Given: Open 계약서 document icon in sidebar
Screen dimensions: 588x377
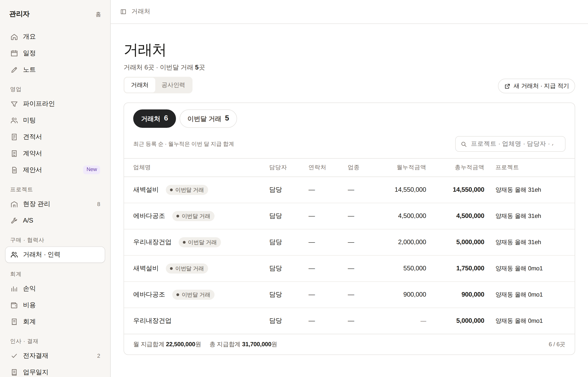Looking at the screenshot, I should tap(14, 154).
